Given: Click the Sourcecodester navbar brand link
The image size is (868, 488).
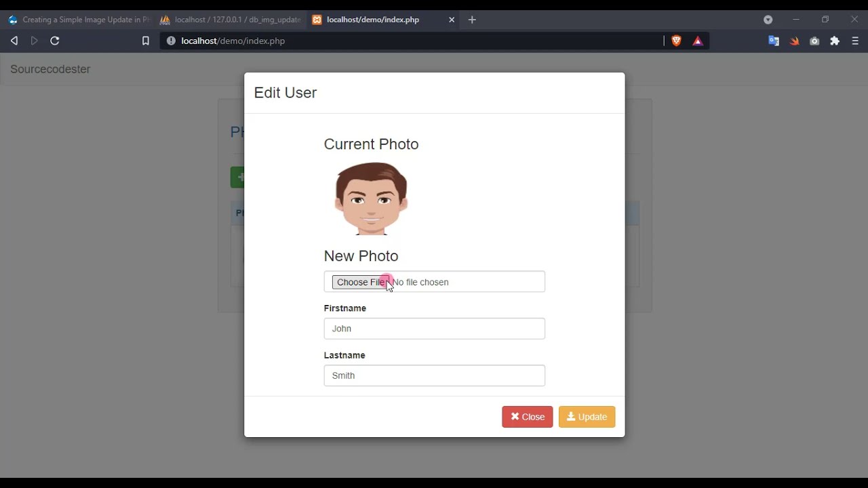Looking at the screenshot, I should pyautogui.click(x=50, y=69).
